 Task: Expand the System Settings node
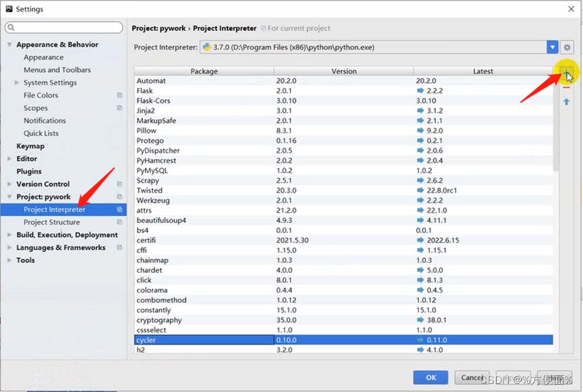click(17, 82)
